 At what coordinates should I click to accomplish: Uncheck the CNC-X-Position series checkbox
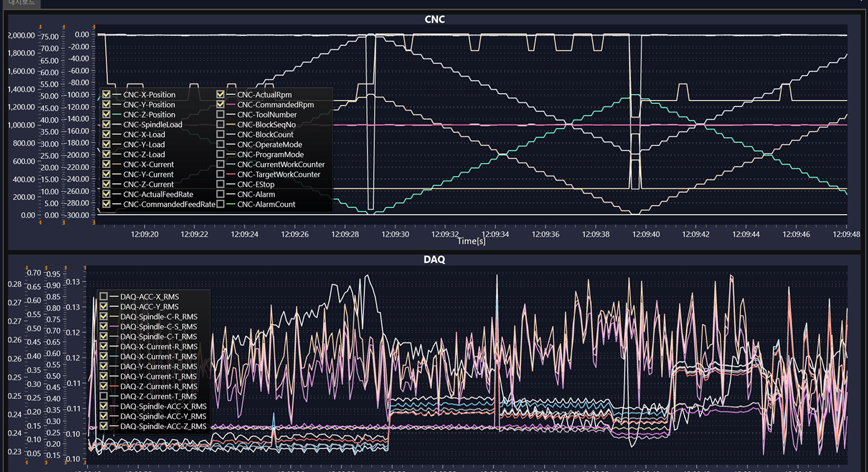coord(106,94)
